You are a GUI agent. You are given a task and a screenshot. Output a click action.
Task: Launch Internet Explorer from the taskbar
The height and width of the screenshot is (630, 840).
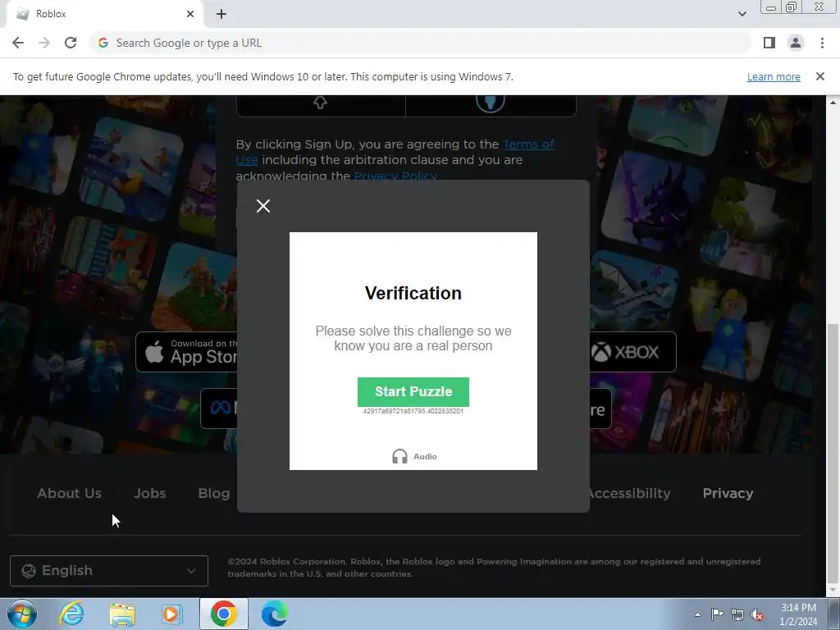tap(71, 614)
